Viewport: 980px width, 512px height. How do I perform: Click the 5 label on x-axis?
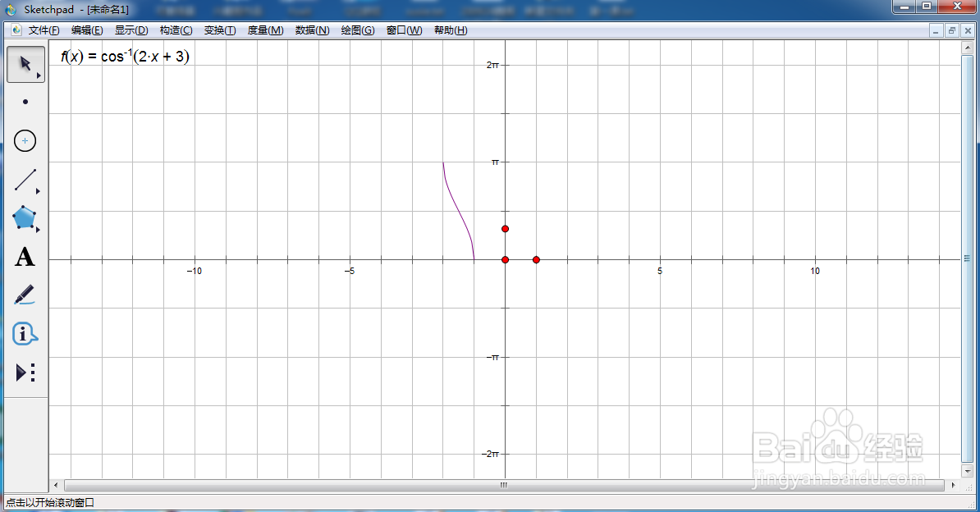point(660,271)
